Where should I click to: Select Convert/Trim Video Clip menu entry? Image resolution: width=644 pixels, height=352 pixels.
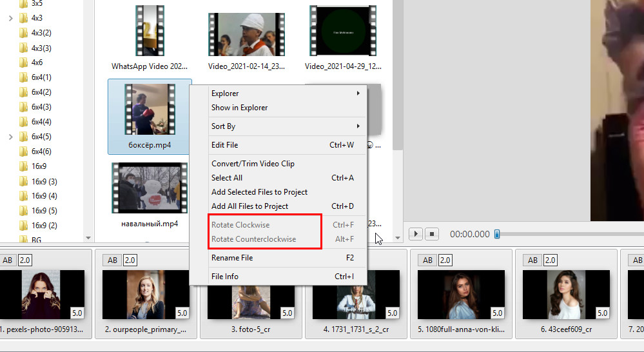tap(253, 164)
